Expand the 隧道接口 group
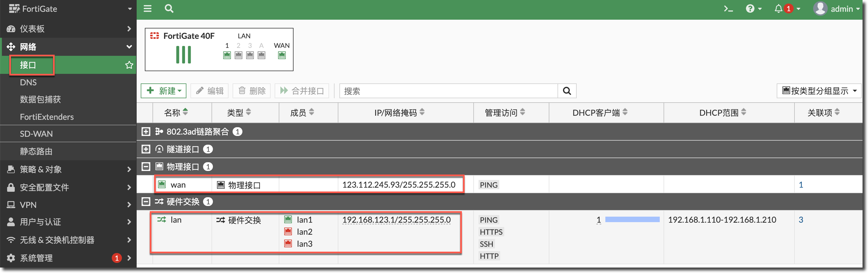This screenshot has height=273, width=868. tap(146, 149)
